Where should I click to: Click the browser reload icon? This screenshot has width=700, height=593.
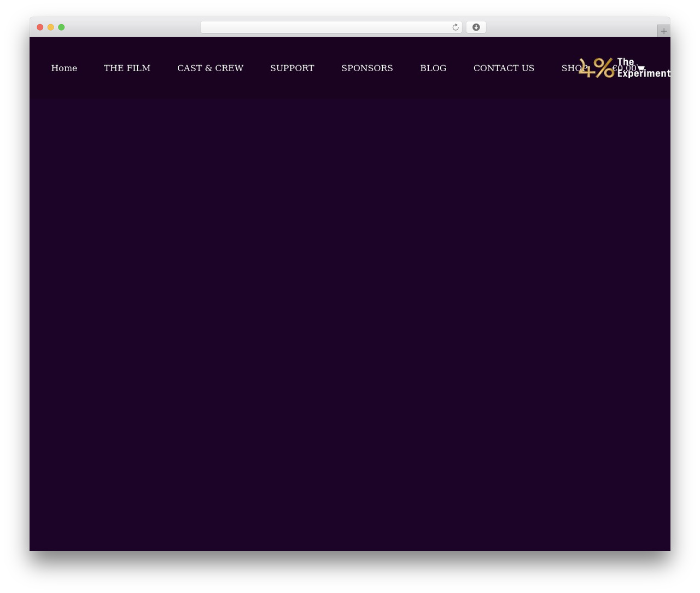(x=456, y=27)
